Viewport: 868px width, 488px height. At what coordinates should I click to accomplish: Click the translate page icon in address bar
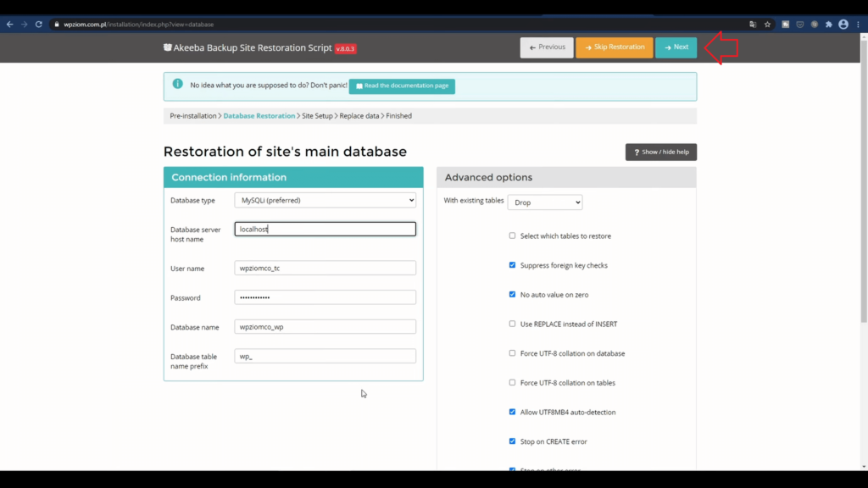pos(753,25)
